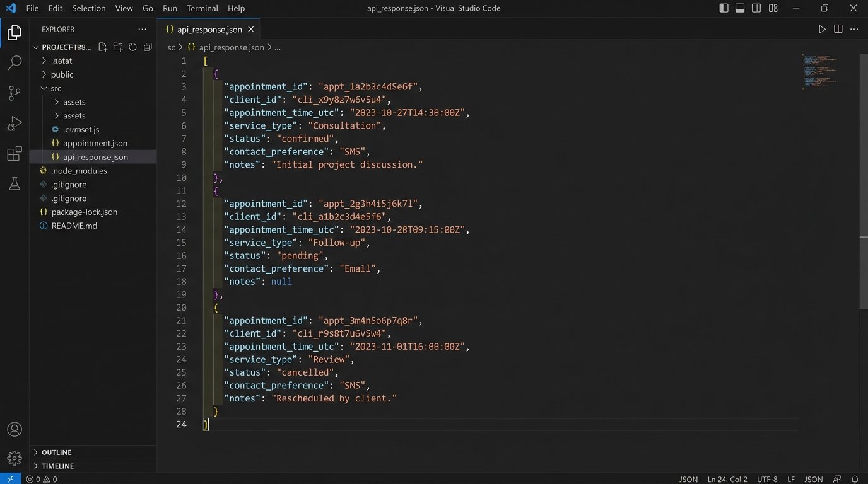
Task: Refresh the Explorer file tree
Action: coord(132,47)
